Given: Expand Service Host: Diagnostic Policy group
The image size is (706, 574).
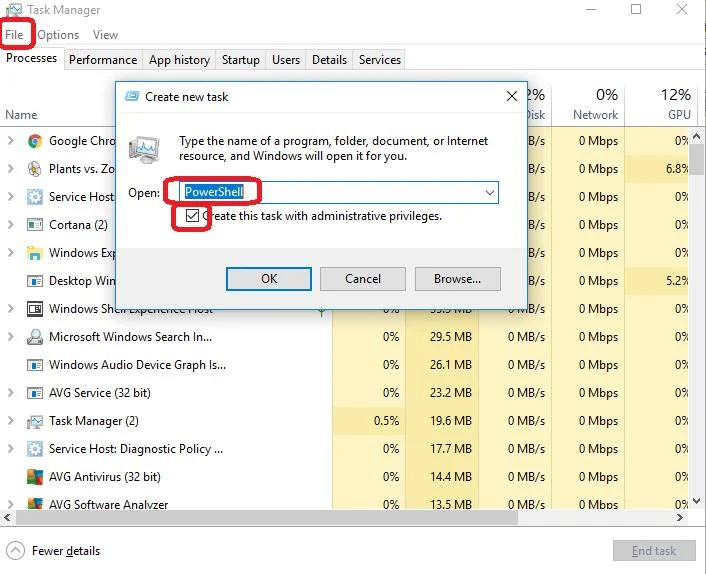Looking at the screenshot, I should tap(11, 449).
